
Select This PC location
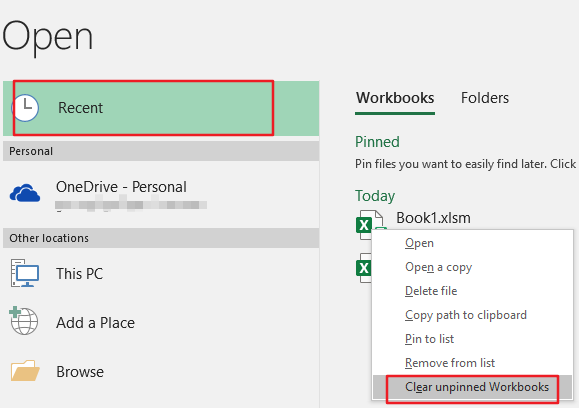[79, 274]
